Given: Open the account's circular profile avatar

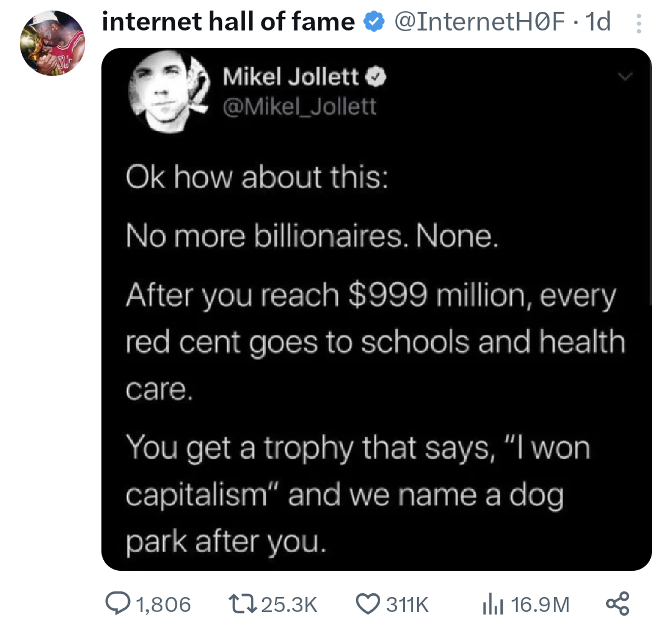Looking at the screenshot, I should coord(54,43).
